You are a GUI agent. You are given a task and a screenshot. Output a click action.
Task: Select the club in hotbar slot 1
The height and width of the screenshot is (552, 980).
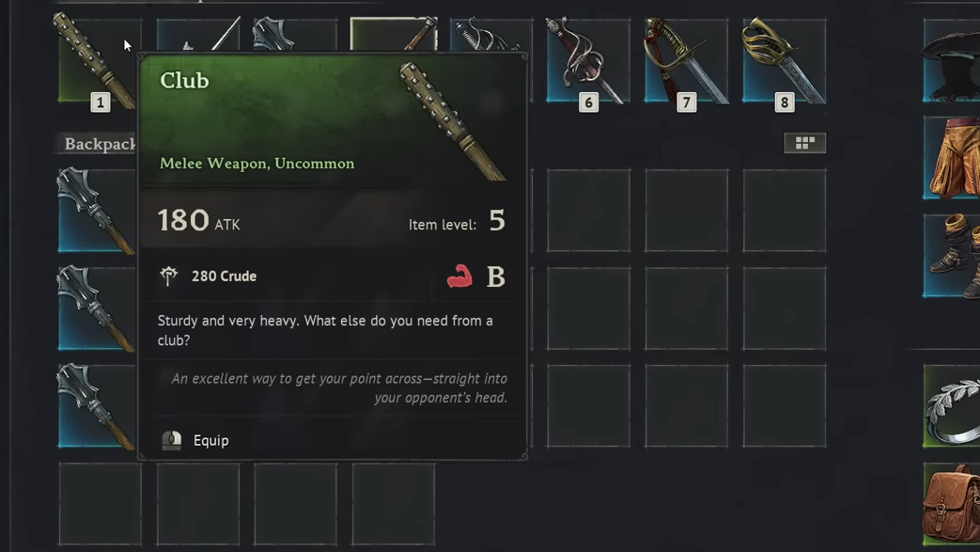[99, 60]
